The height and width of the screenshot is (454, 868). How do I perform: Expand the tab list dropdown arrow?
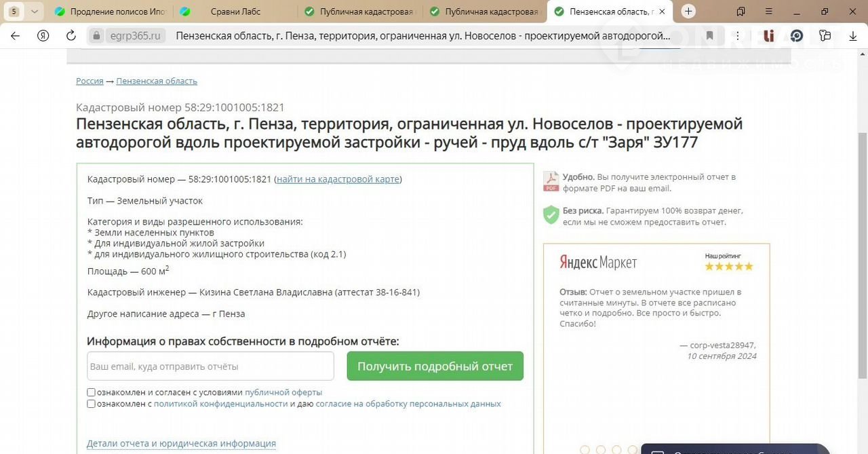tap(35, 12)
